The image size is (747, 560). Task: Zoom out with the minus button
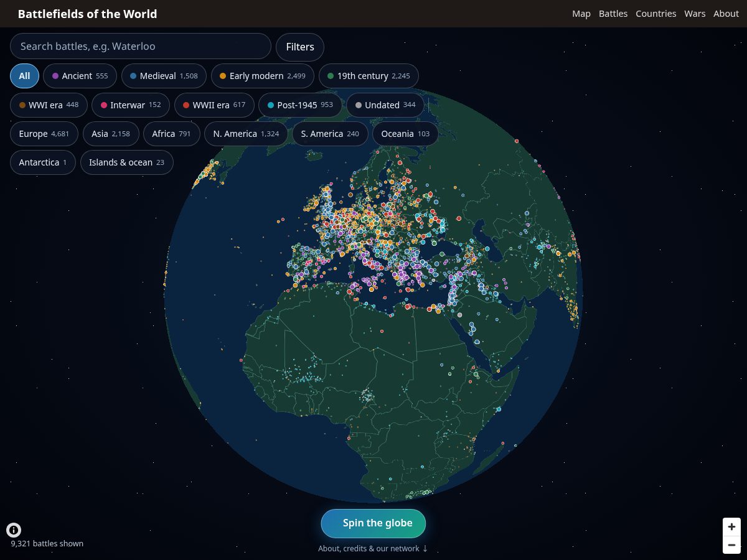(x=731, y=545)
